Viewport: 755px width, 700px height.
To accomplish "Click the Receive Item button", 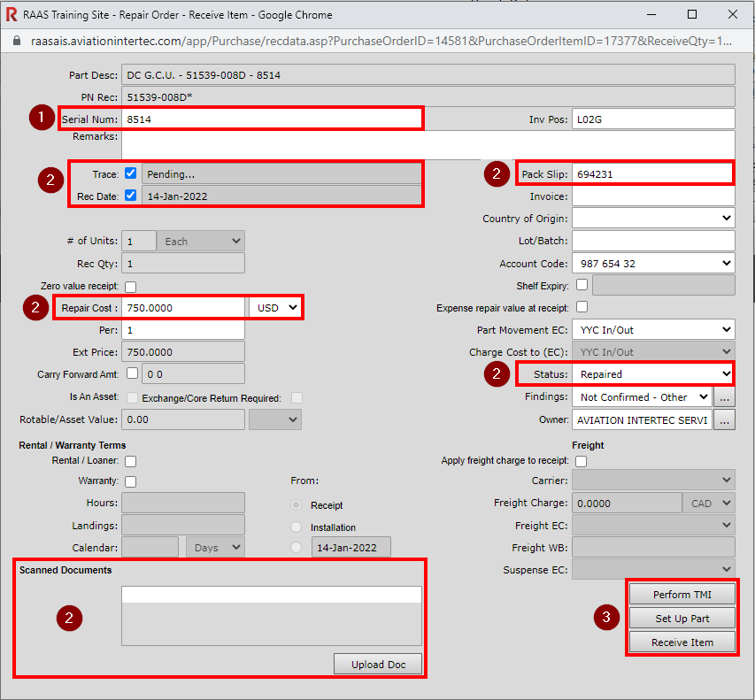I will click(682, 642).
